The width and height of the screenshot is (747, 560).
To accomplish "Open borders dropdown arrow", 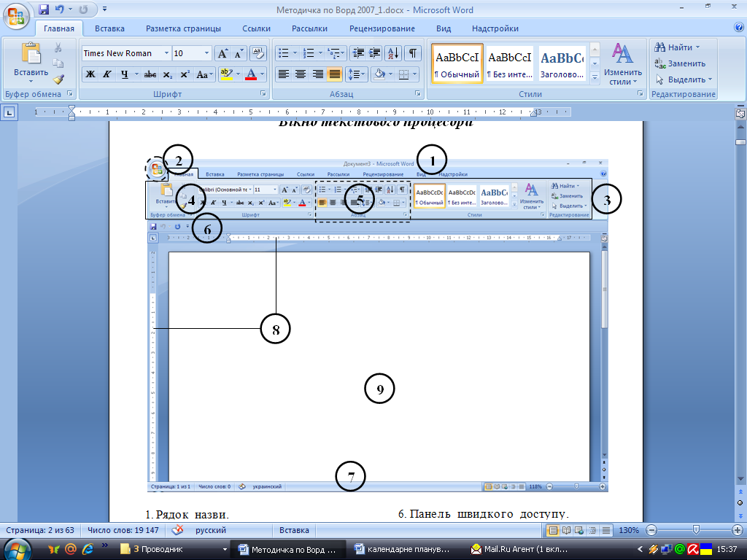I will coord(415,74).
